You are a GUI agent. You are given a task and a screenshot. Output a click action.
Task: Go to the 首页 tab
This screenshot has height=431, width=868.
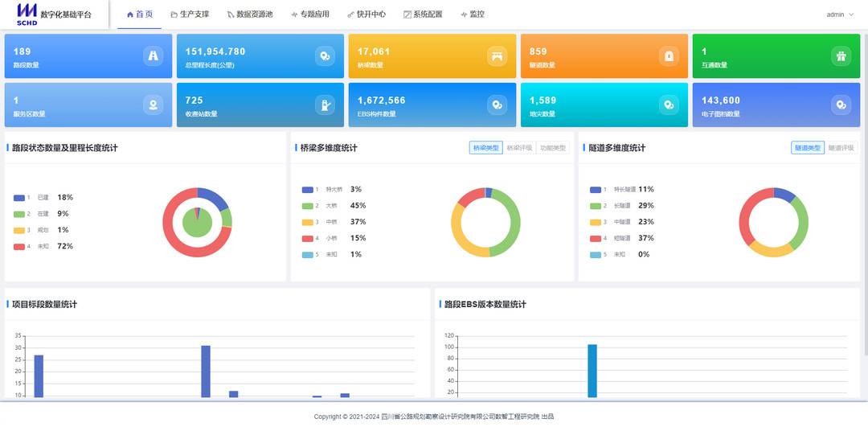point(139,14)
